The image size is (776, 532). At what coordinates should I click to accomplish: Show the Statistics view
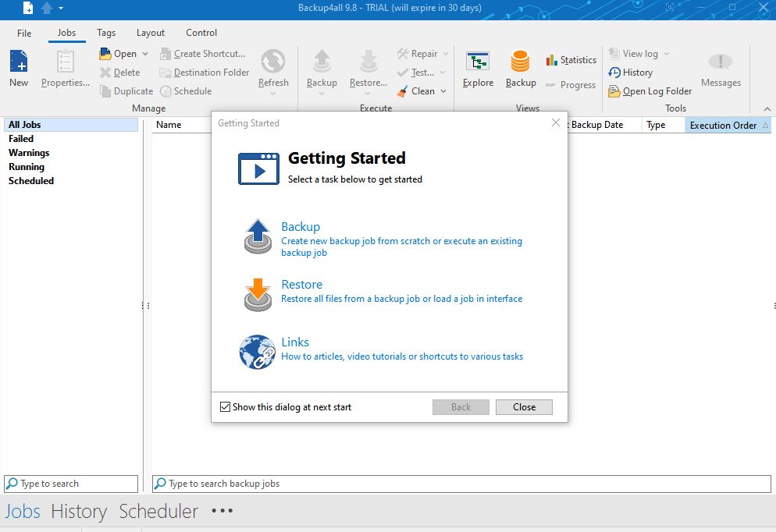pos(571,60)
